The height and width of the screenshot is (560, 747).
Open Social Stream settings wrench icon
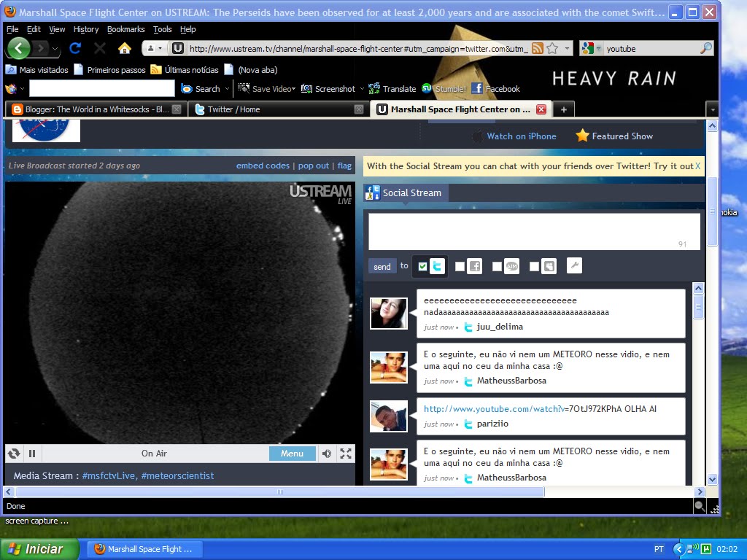(x=575, y=265)
